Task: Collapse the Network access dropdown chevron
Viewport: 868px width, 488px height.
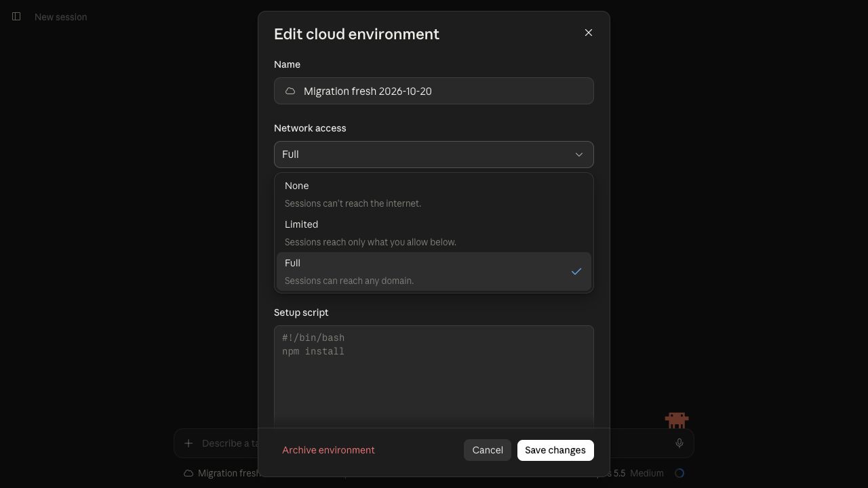Action: tap(579, 155)
